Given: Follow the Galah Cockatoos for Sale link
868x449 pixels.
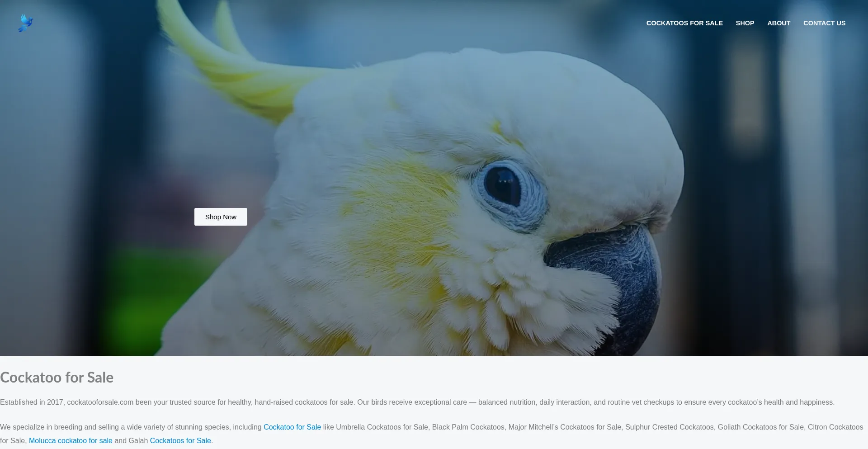Looking at the screenshot, I should [180, 440].
